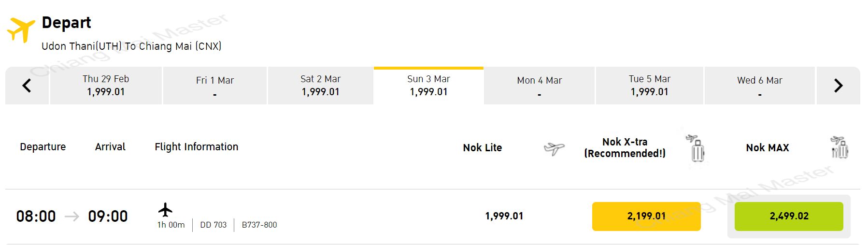Show earlier dates with left chevron
The width and height of the screenshot is (868, 245).
(27, 86)
